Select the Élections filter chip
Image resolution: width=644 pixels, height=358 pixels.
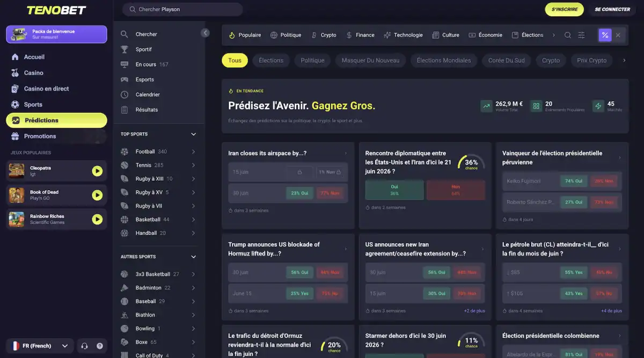tap(271, 61)
